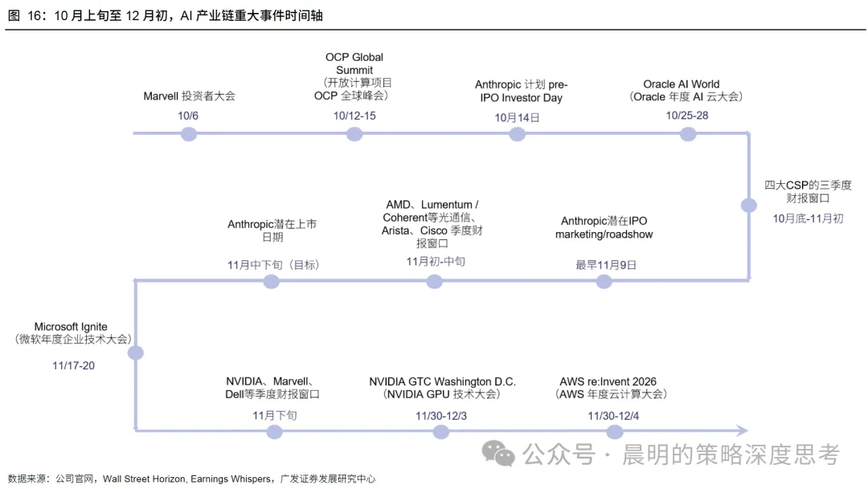
Task: Select the IPO marketing/roadshow timeline dot
Action: pyautogui.click(x=604, y=282)
